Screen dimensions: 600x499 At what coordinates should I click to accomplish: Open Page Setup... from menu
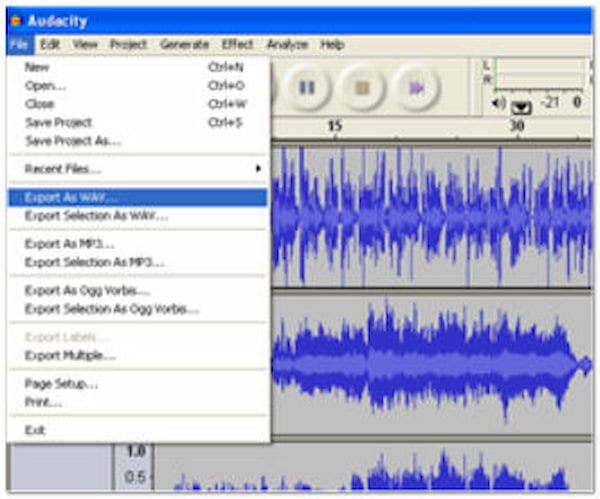click(138, 383)
